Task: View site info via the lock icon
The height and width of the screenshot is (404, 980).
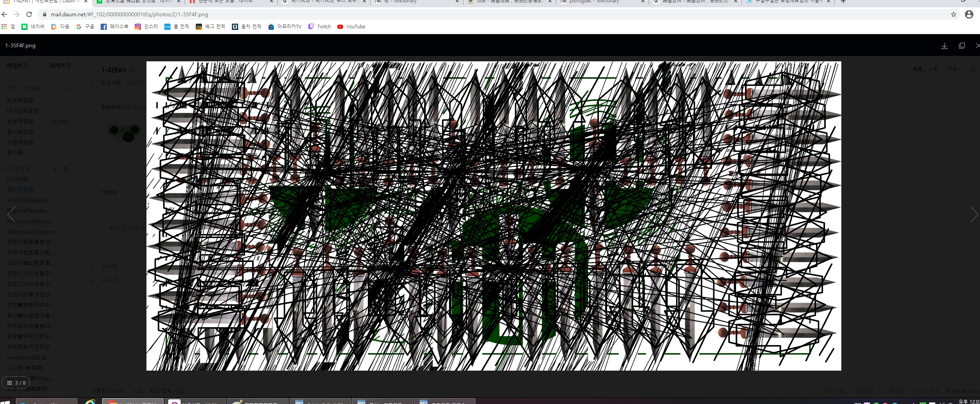Action: point(44,14)
